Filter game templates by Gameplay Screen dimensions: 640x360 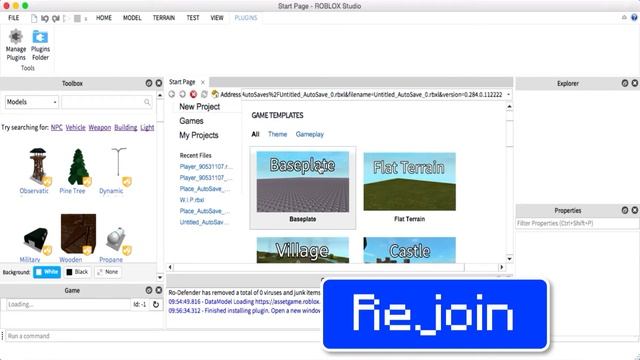[310, 134]
